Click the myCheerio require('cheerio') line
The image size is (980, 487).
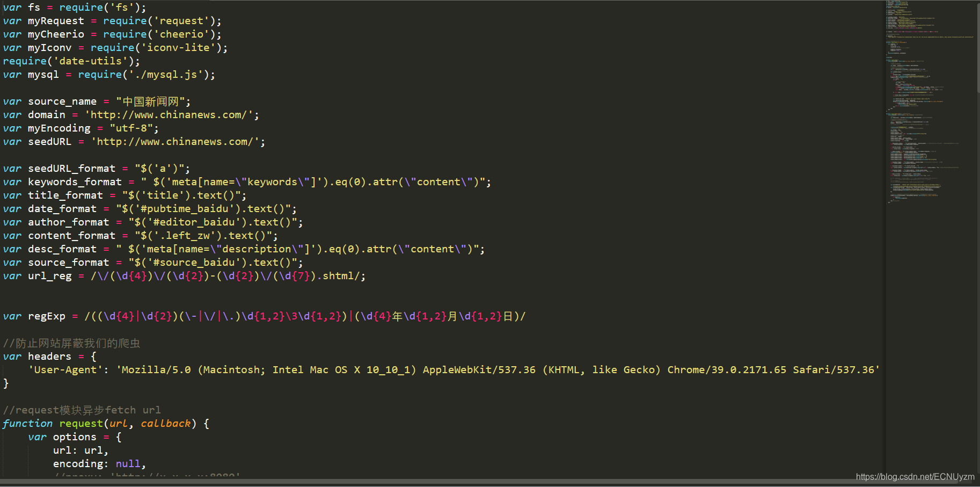coord(112,34)
